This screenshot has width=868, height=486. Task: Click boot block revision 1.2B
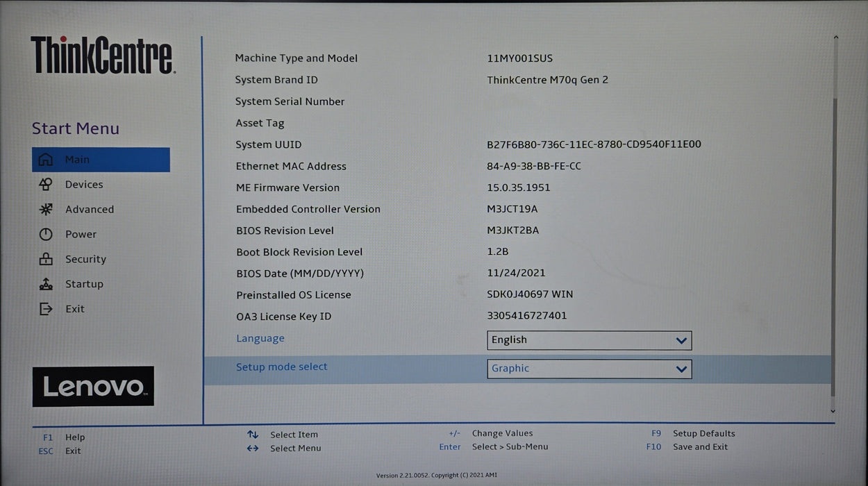pos(498,251)
